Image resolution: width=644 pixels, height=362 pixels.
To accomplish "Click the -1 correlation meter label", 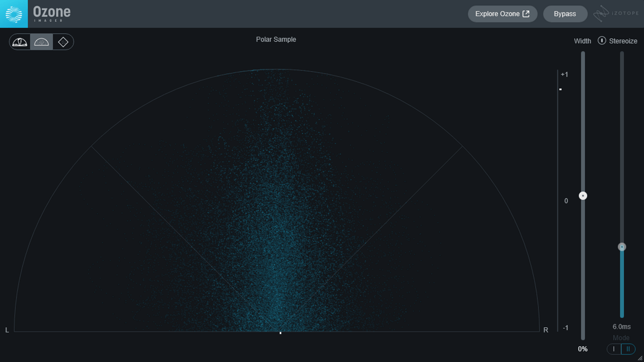I will 565,328.
